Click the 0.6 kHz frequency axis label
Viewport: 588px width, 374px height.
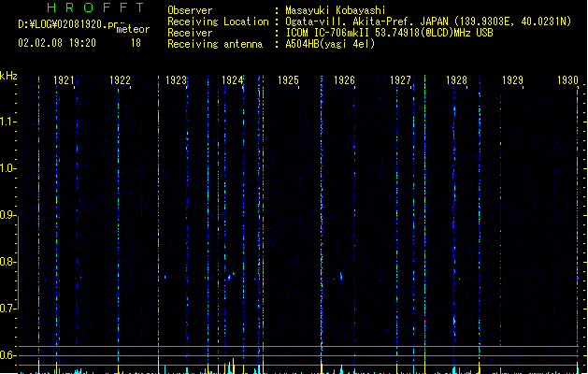tap(7, 355)
